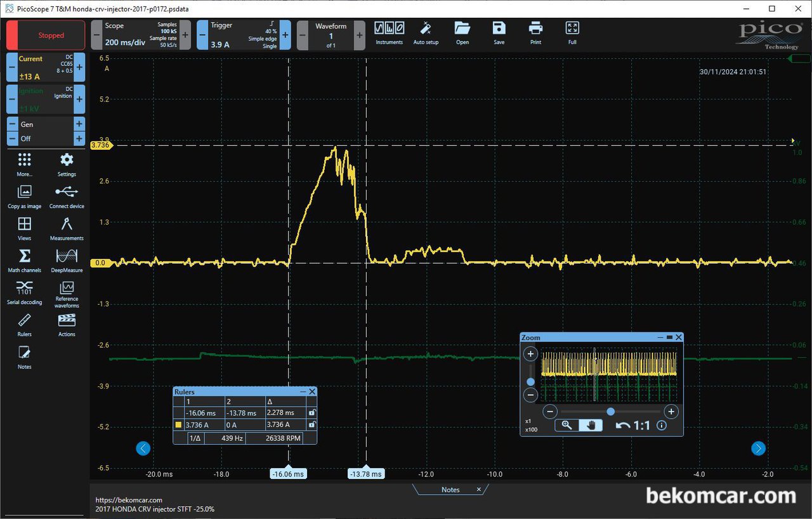The width and height of the screenshot is (812, 519).
Task: Toggle the current ruler row lock
Action: coord(311,424)
